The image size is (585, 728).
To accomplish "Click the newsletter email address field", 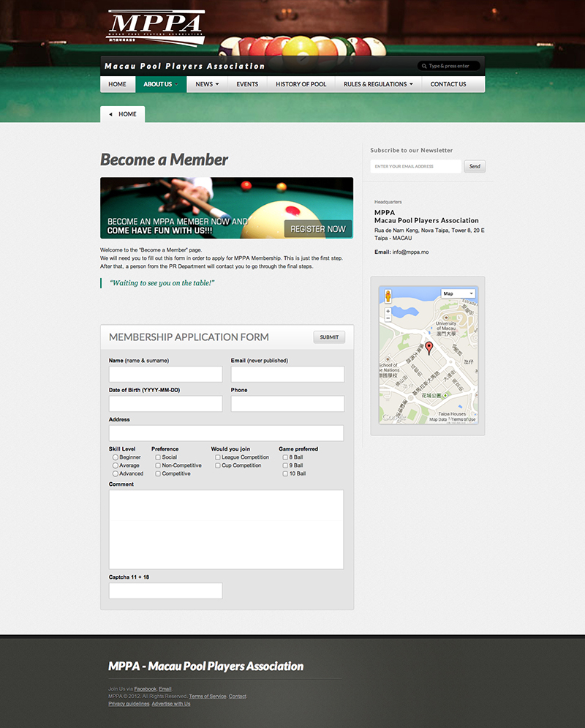I will [415, 167].
